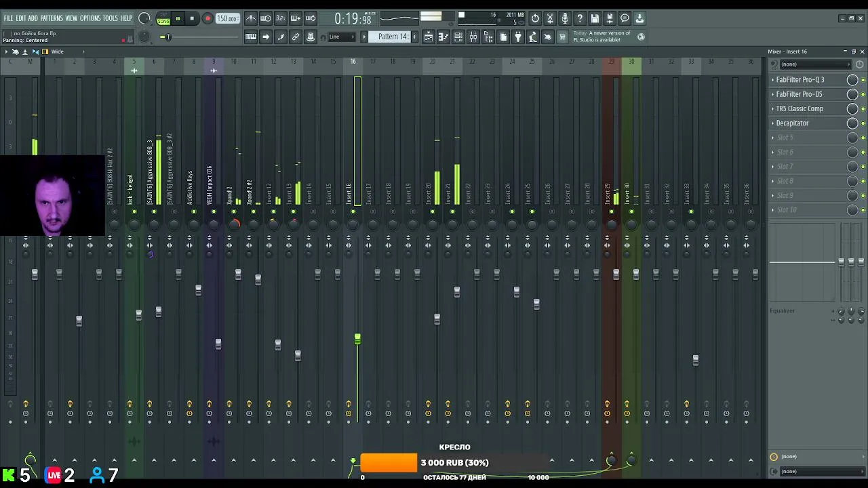This screenshot has height=488, width=868.
Task: Expand TR5 Classic Comp slot menu
Action: point(772,108)
